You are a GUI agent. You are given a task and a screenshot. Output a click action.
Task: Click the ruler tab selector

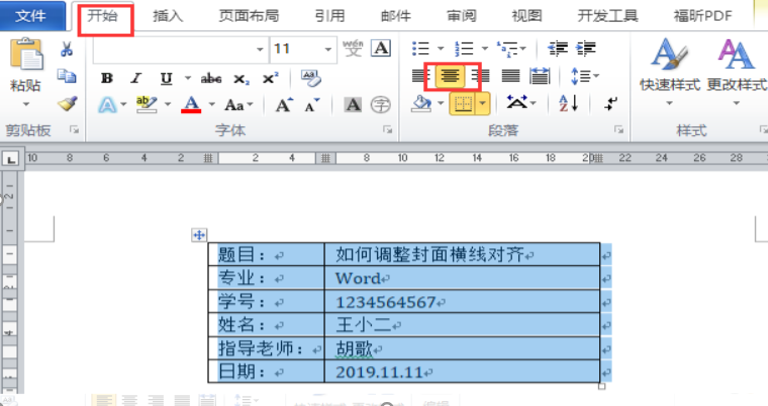pyautogui.click(x=10, y=159)
